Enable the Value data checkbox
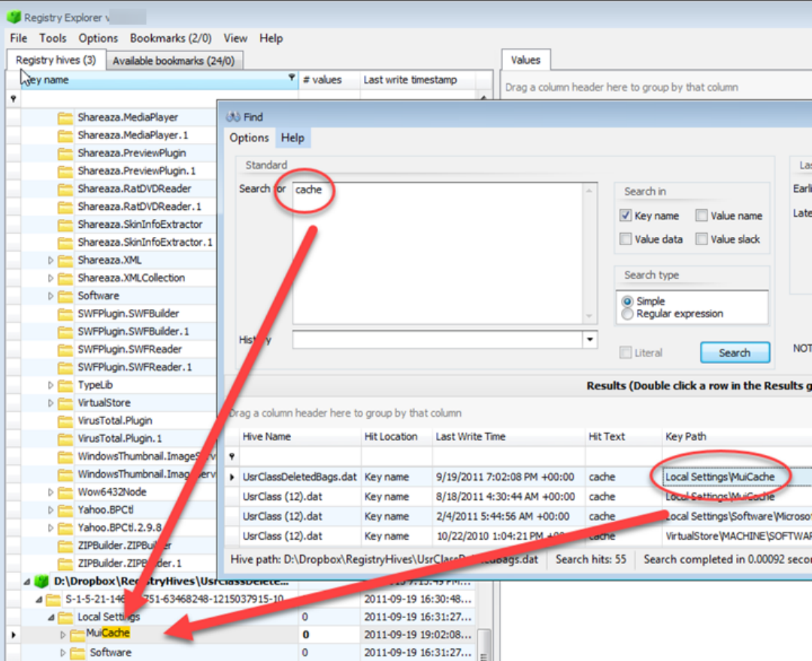The height and width of the screenshot is (661, 812). [x=626, y=239]
